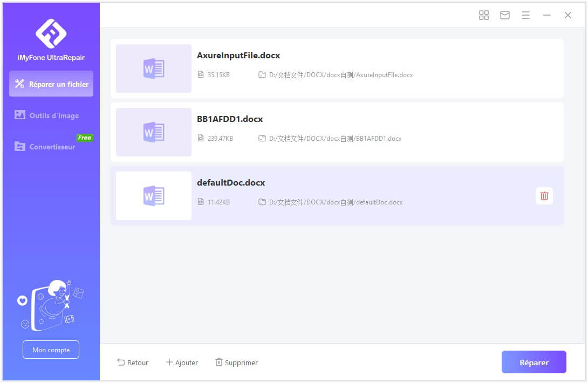This screenshot has width=588, height=383.
Task: Switch to Outils d'image section
Action: pyautogui.click(x=51, y=115)
